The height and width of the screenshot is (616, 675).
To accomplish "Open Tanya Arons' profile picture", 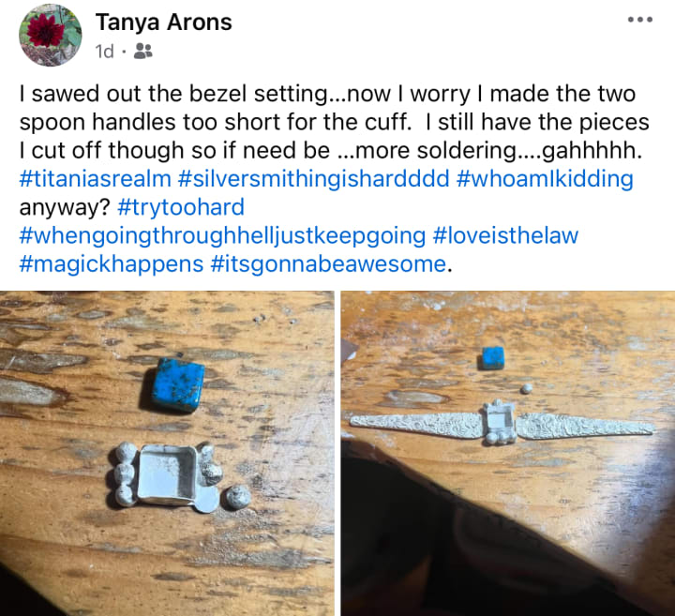I will pyautogui.click(x=51, y=36).
